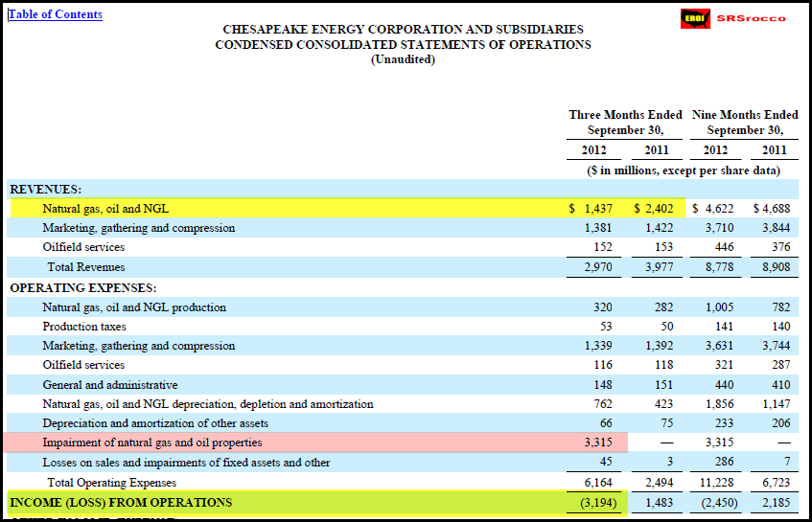Select the 'REVENUES:' section label
The height and width of the screenshot is (522, 812).
[x=46, y=190]
